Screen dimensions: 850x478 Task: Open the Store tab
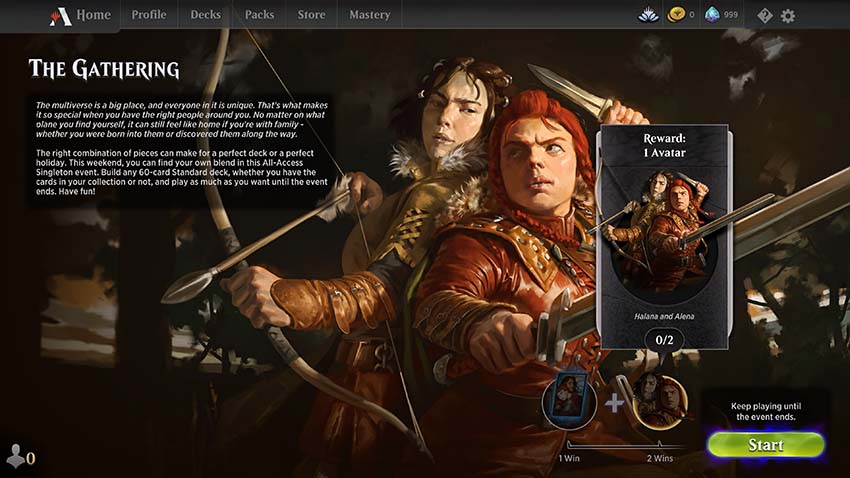[x=311, y=15]
